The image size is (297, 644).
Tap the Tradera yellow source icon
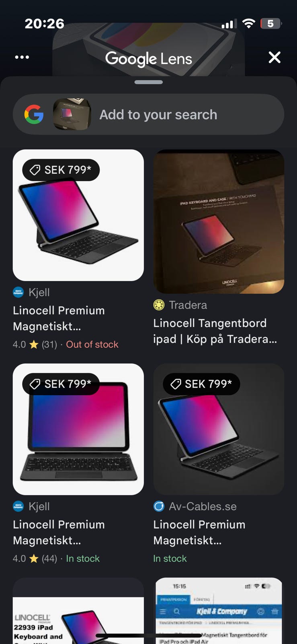pos(159,305)
